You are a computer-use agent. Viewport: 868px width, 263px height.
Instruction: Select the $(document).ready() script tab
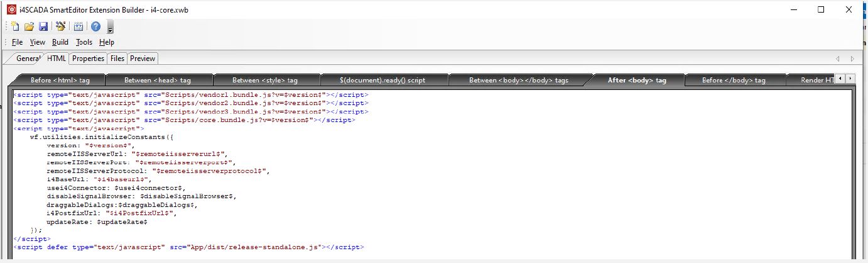click(383, 80)
